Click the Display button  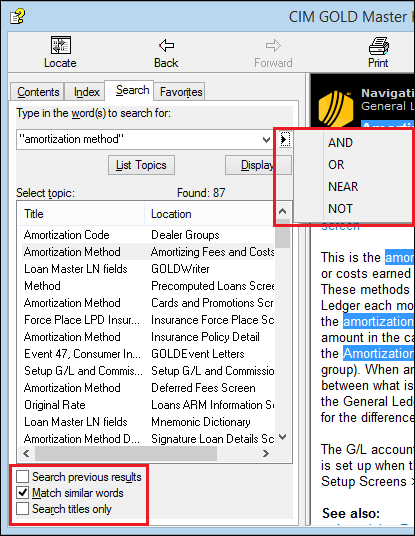coord(258,165)
